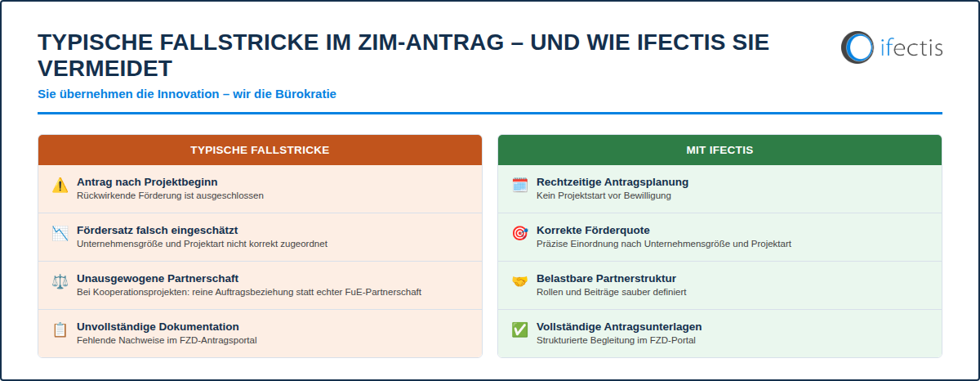Select the MIT IFECTIS column header
The image size is (980, 381).
click(719, 150)
